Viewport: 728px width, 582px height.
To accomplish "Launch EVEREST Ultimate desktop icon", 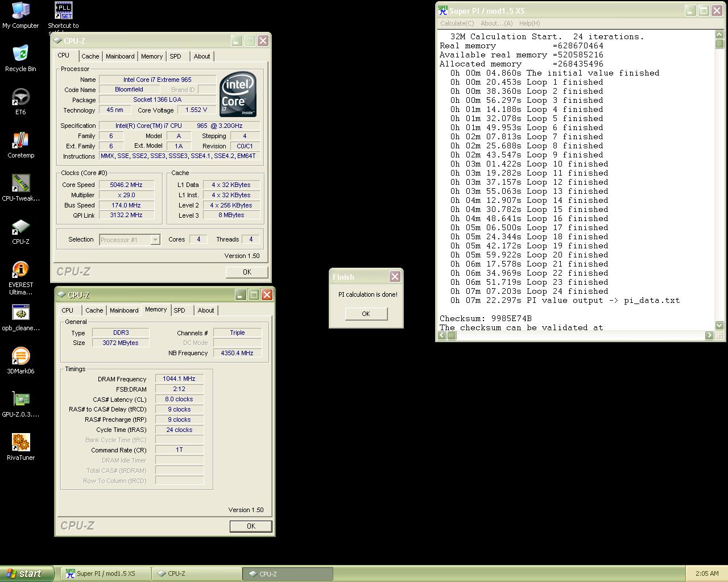I will coord(20,278).
